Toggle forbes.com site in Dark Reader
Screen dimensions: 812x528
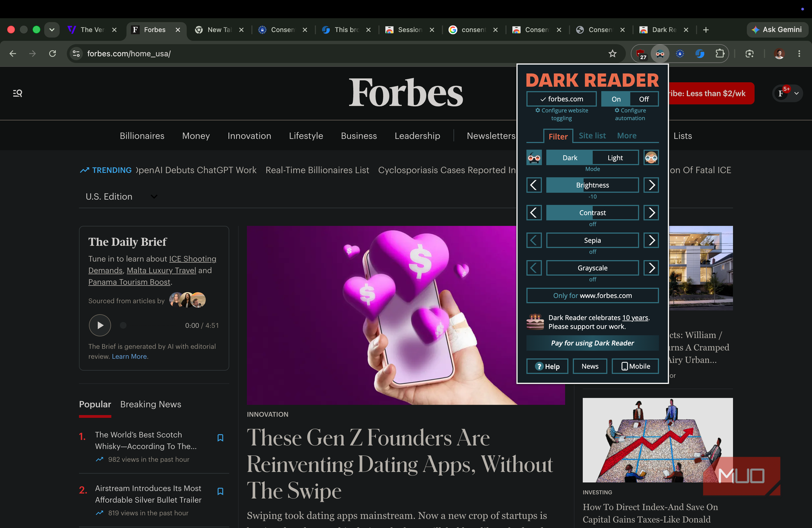click(x=562, y=99)
